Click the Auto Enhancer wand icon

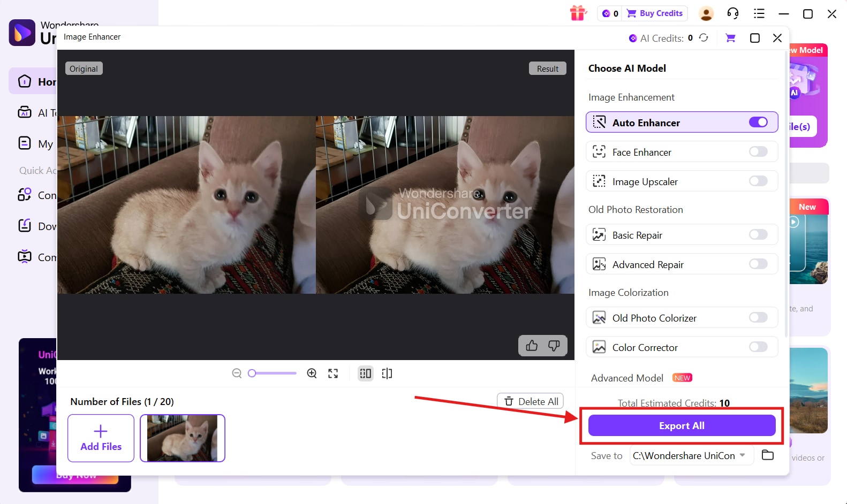tap(599, 123)
